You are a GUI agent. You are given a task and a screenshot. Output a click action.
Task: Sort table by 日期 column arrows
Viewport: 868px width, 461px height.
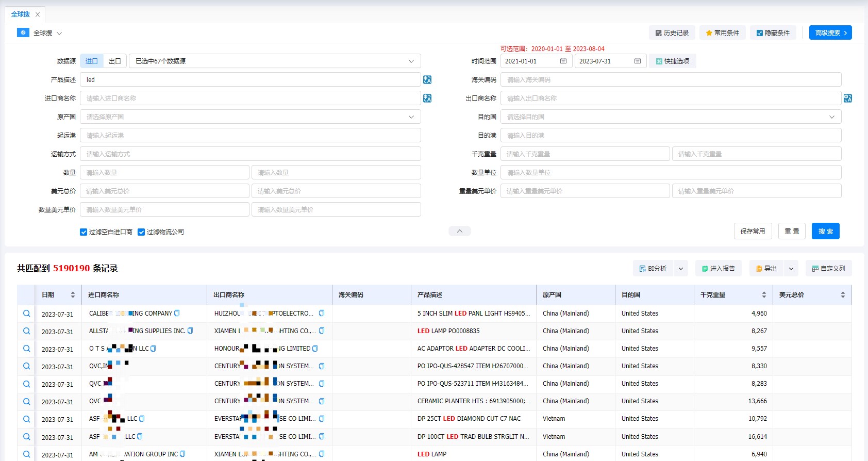(73, 295)
